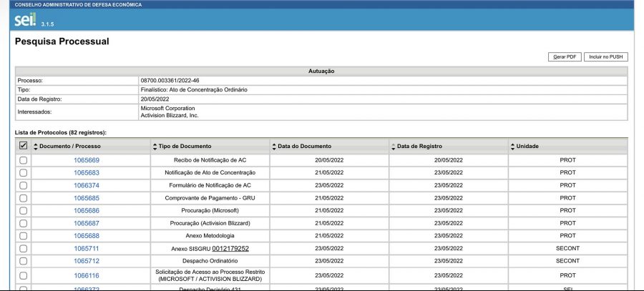Open document link 1065688
The width and height of the screenshot is (644, 291).
pos(87,236)
